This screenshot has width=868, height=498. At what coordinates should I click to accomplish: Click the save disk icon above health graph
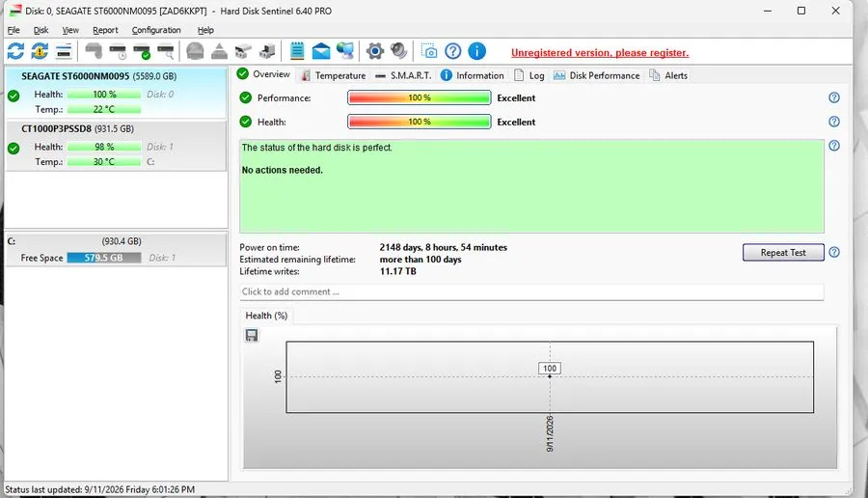252,335
